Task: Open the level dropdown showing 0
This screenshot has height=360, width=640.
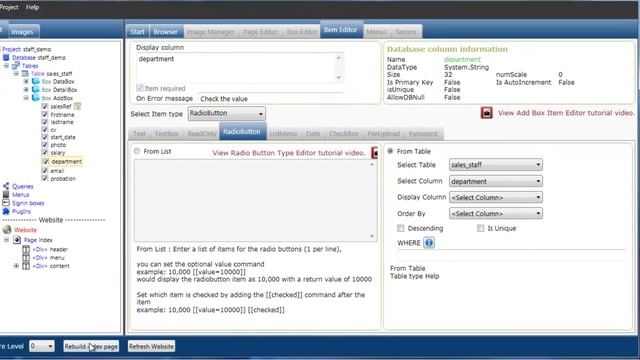Action: click(42, 346)
